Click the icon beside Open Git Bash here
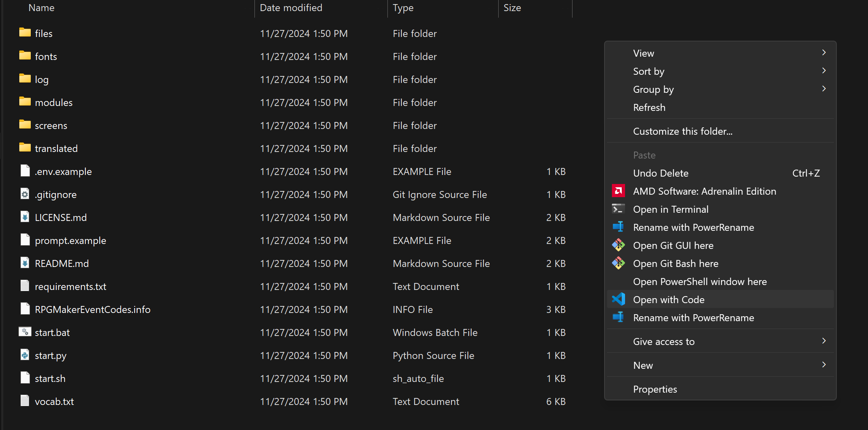The image size is (868, 430). (x=618, y=263)
